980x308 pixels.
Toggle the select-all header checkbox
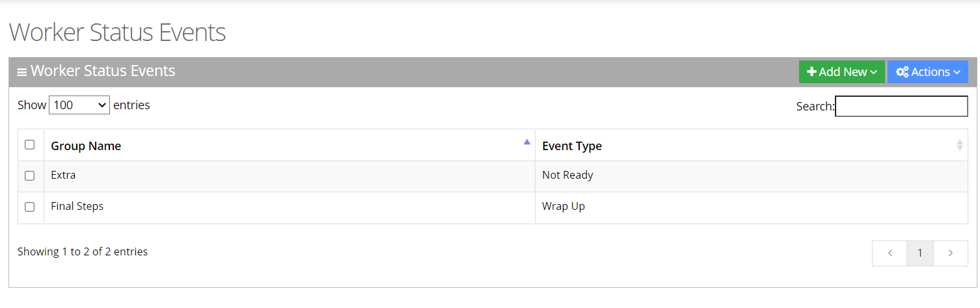pos(30,145)
